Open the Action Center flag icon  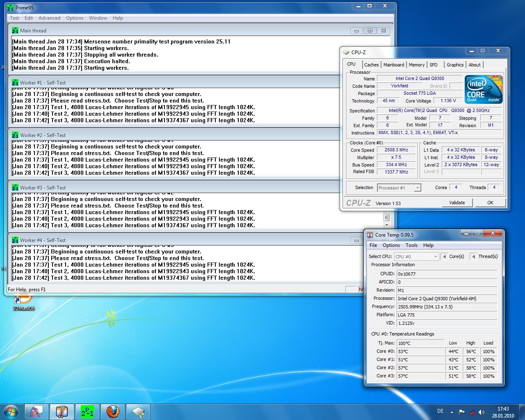click(462, 412)
